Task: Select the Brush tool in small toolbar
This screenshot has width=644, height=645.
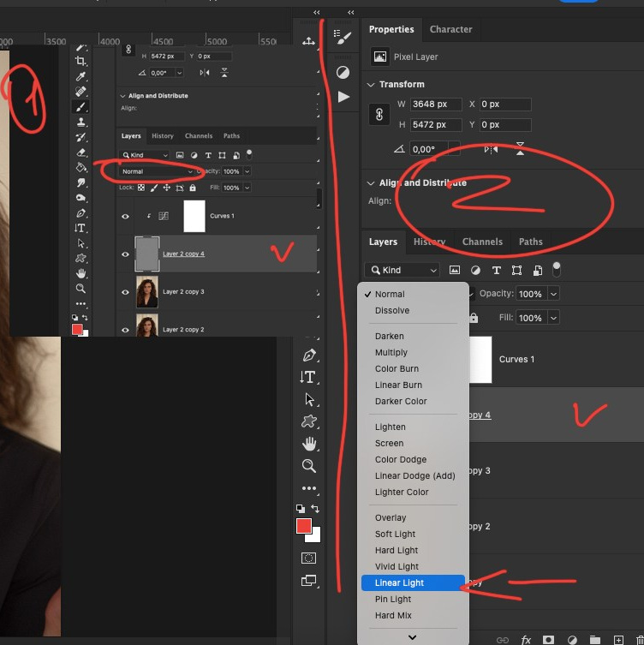Action: (x=80, y=106)
